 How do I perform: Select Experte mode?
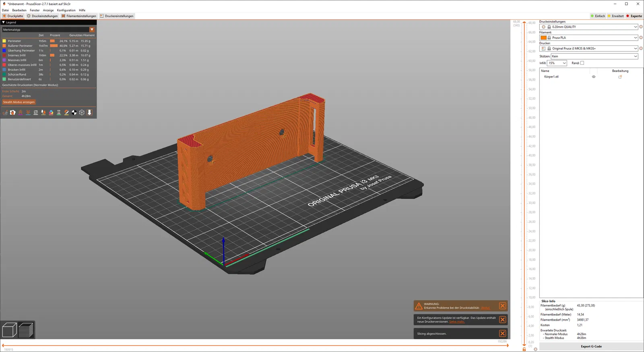tap(634, 16)
